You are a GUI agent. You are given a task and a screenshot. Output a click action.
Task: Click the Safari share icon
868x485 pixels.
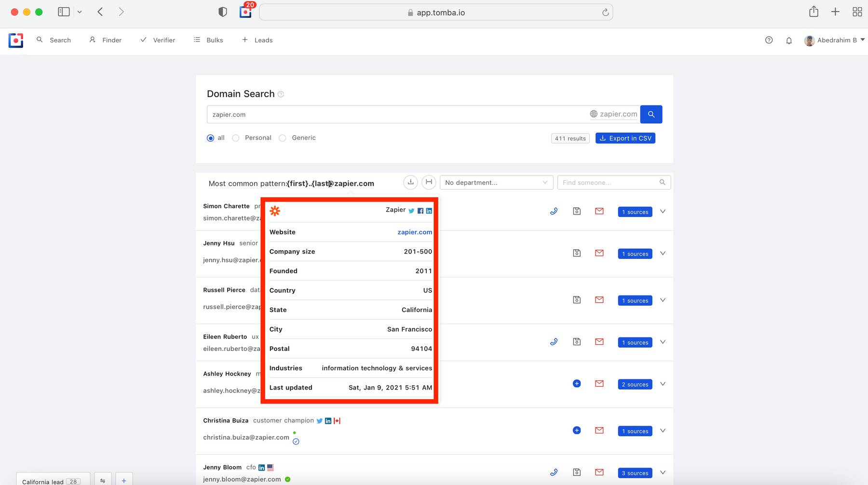[814, 12]
